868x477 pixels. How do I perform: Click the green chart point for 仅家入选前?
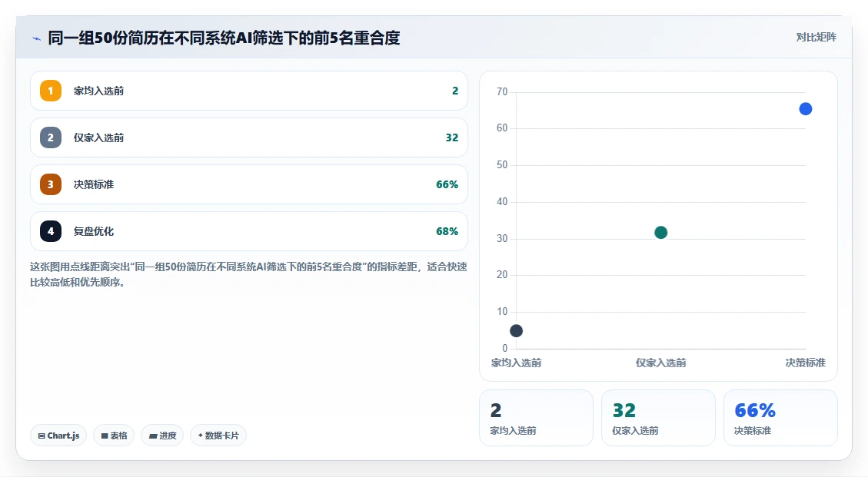[661, 233]
